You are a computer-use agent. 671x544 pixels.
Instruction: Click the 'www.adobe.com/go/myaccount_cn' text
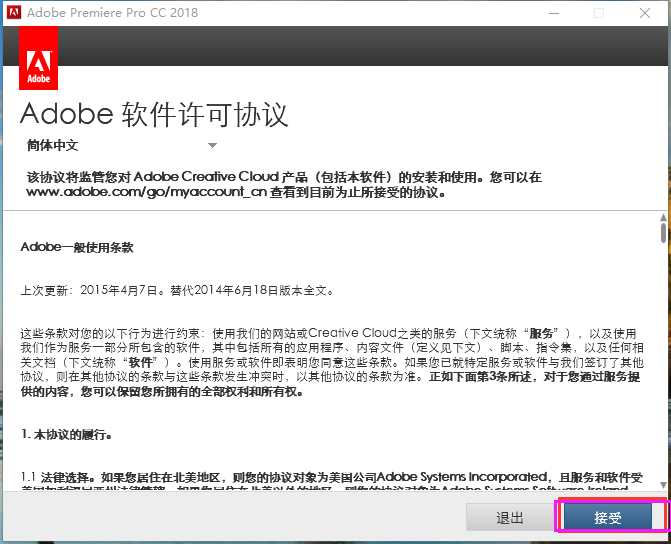(146, 192)
